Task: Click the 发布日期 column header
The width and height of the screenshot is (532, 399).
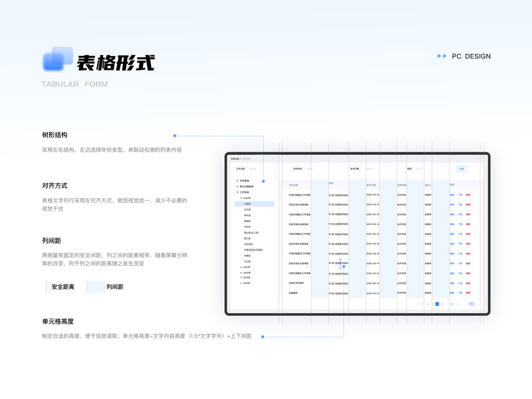Action: [371, 186]
